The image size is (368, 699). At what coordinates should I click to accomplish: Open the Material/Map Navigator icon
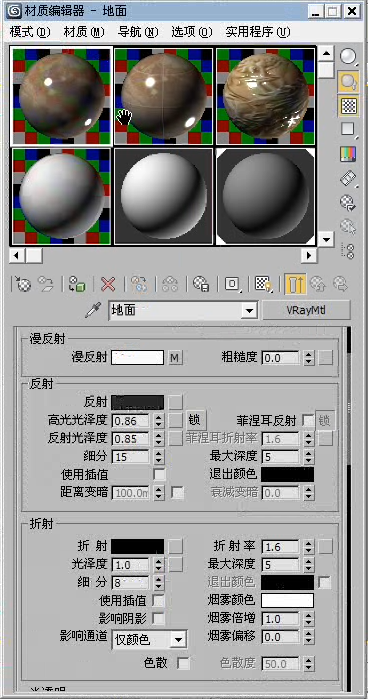coord(348,251)
